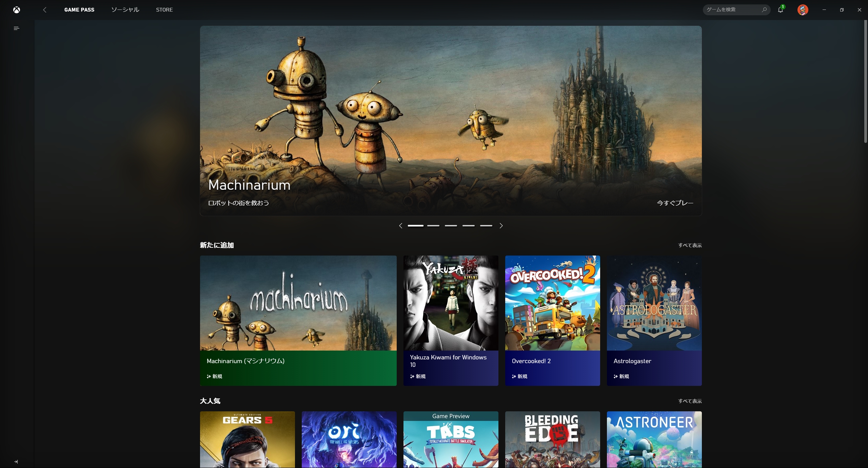This screenshot has height=468, width=868.
Task: Select the second carousel page indicator
Action: pos(433,226)
